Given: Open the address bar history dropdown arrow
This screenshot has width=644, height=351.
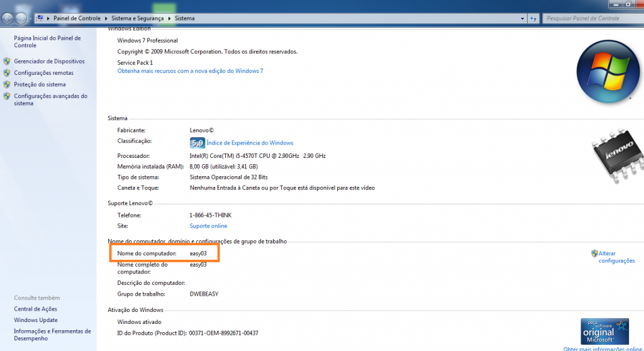Looking at the screenshot, I should 523,18.
